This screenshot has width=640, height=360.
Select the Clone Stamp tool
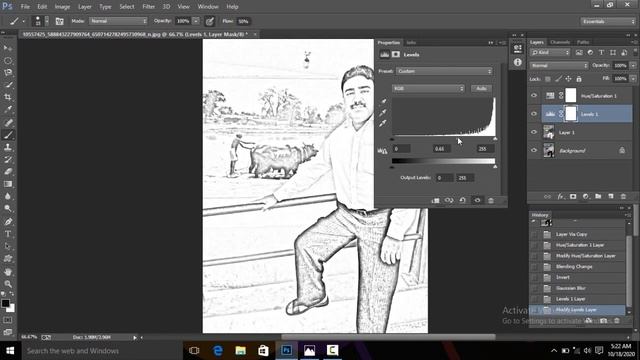click(x=8, y=147)
